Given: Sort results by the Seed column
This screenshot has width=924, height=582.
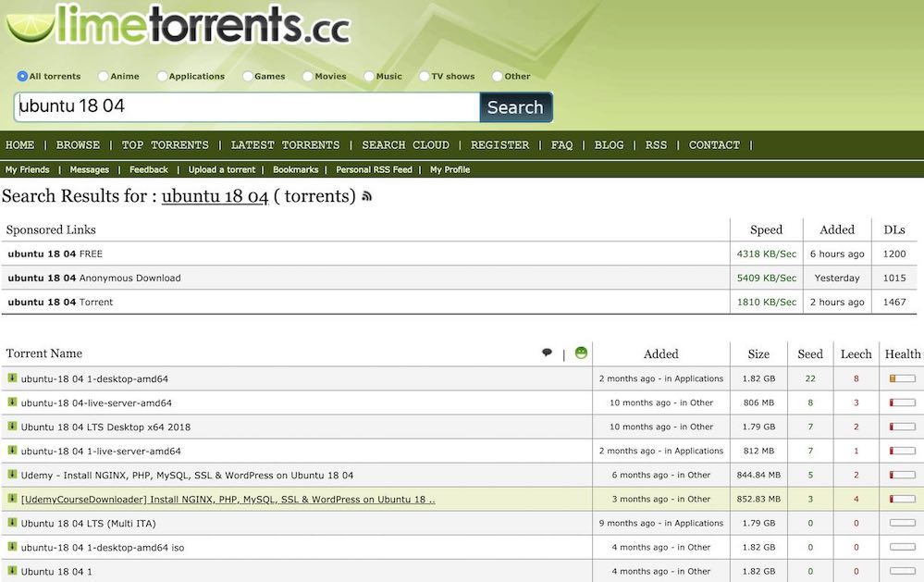Looking at the screenshot, I should 809,353.
